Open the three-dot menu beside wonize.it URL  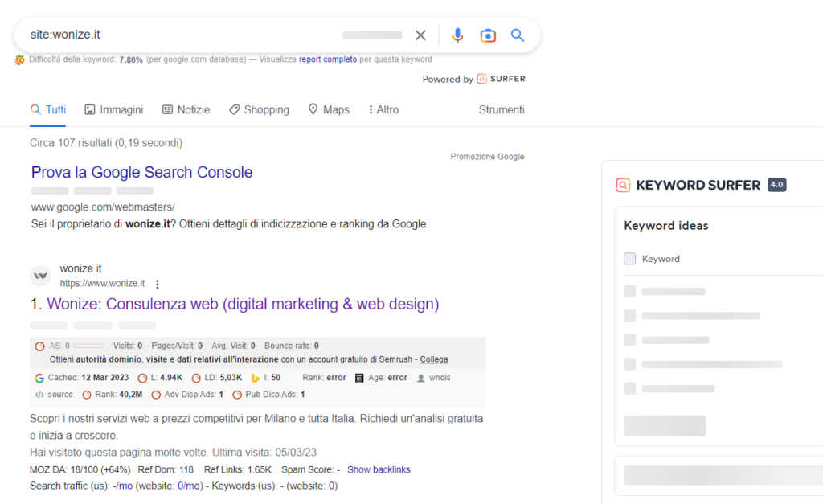coord(158,284)
